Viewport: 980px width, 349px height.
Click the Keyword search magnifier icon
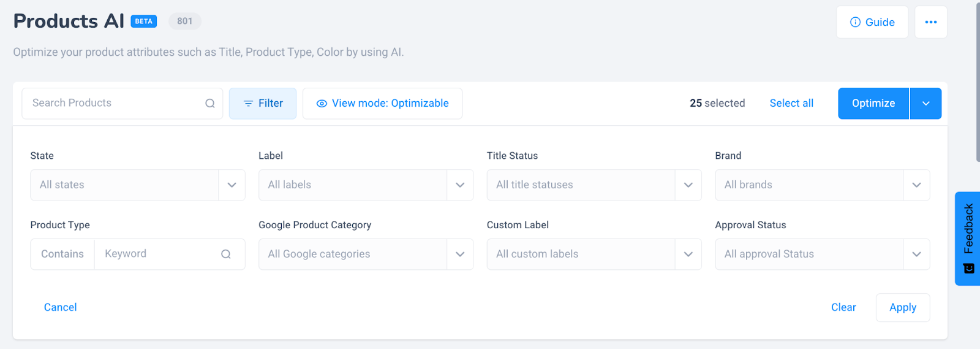coord(226,254)
